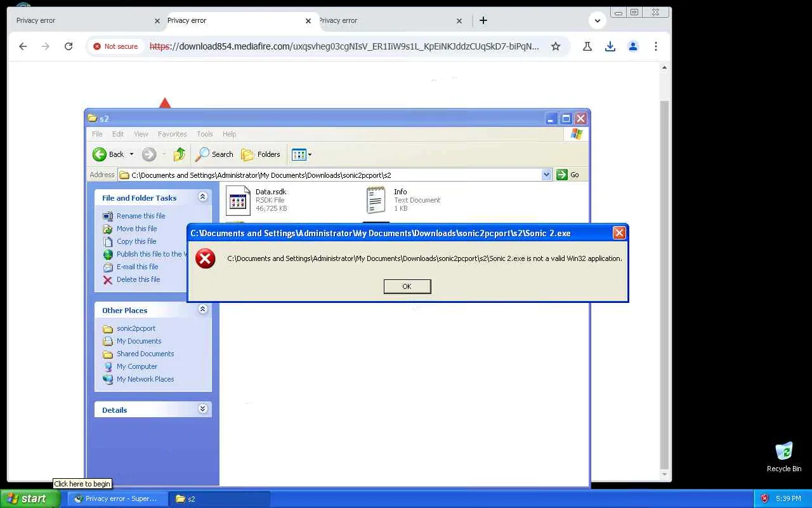Viewport: 812px width, 508px height.
Task: Open Chrome Labs flask icon
Action: coord(587,46)
